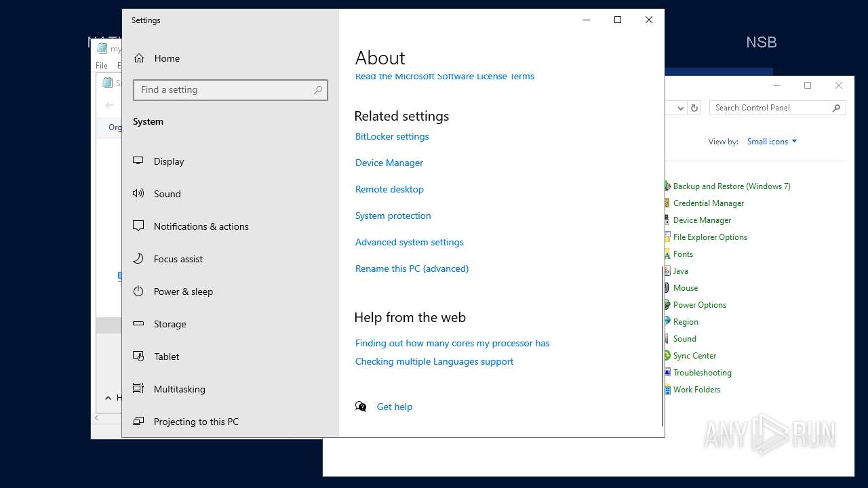
Task: Open File Explorer Options
Action: coord(710,237)
